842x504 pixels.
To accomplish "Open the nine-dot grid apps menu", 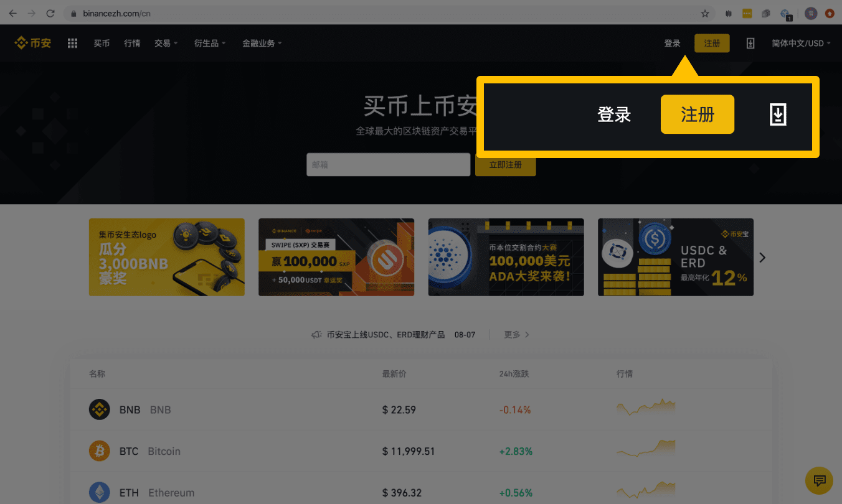I will [x=72, y=43].
